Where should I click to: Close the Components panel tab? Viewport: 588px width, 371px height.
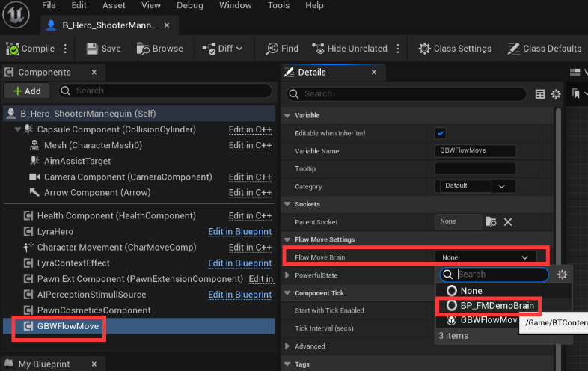click(94, 72)
